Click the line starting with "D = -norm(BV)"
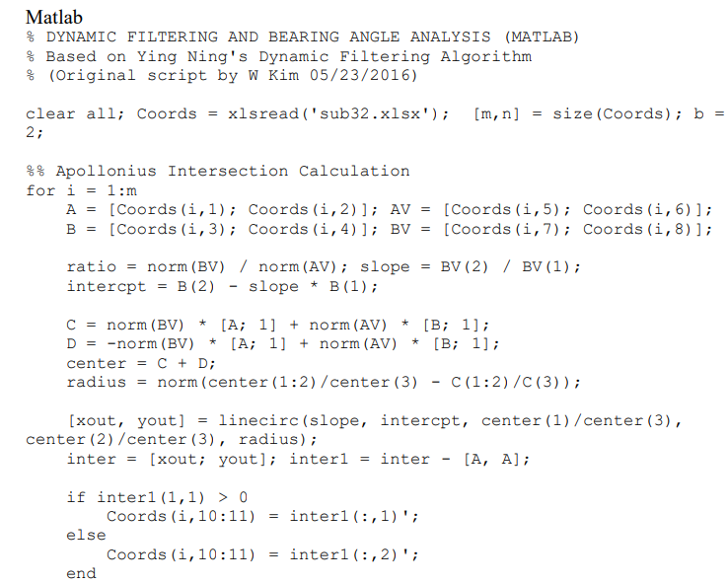The width and height of the screenshot is (728, 584). point(282,343)
